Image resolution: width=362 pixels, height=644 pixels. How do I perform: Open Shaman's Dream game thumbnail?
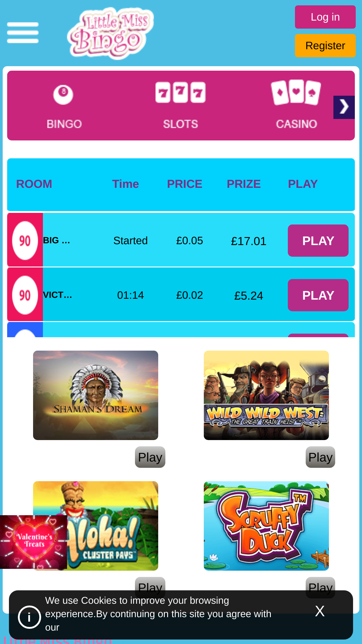[x=96, y=395]
